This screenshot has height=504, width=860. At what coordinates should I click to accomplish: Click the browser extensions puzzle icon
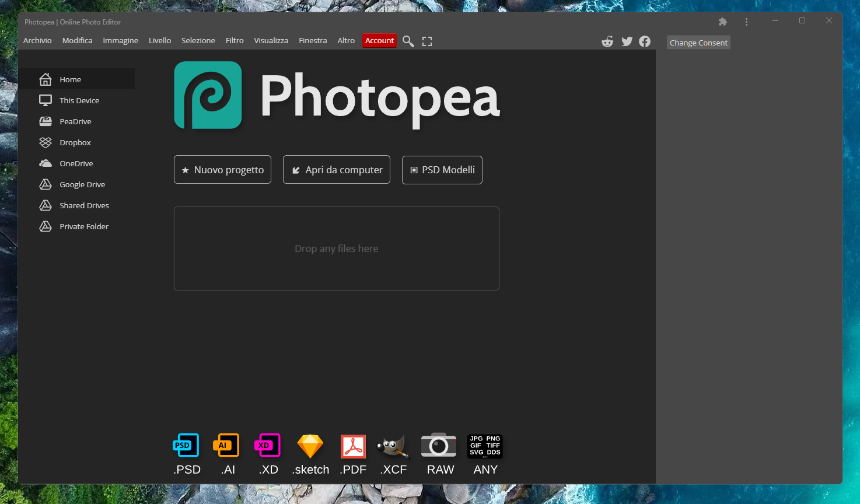click(722, 21)
